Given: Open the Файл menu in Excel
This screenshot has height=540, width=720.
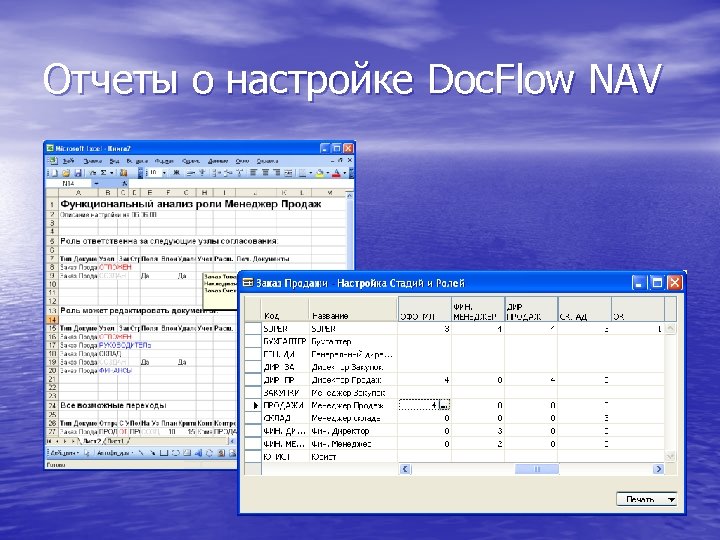Looking at the screenshot, I should [x=68, y=161].
